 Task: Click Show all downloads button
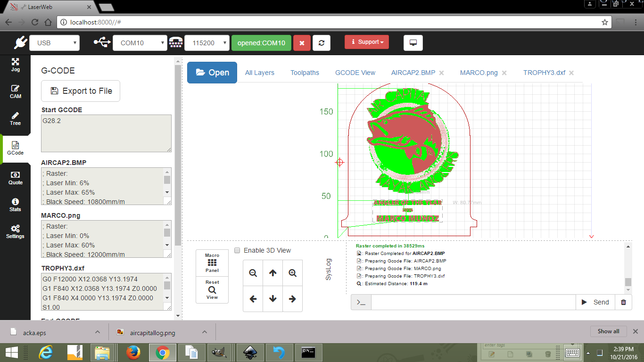608,331
